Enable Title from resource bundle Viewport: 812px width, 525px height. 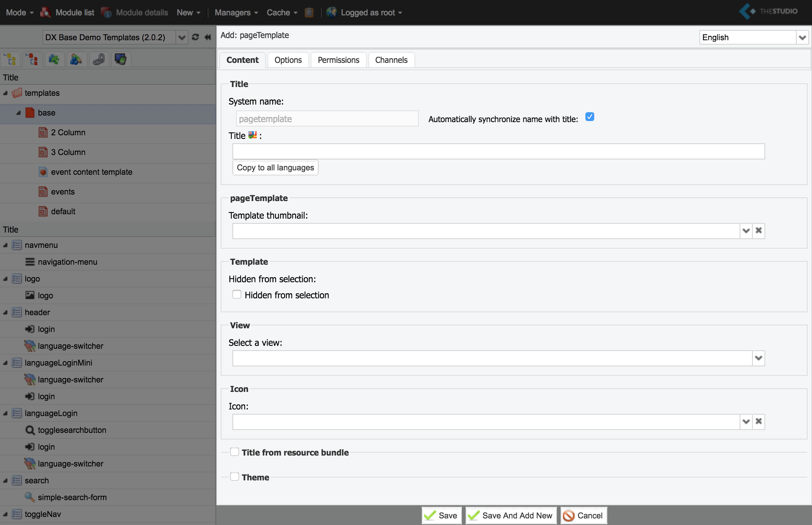click(x=235, y=452)
